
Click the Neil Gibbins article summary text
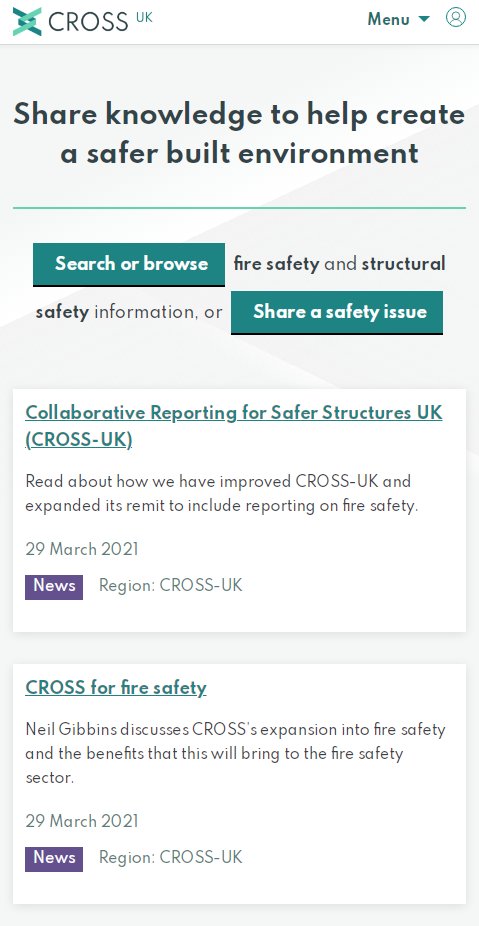(235, 754)
